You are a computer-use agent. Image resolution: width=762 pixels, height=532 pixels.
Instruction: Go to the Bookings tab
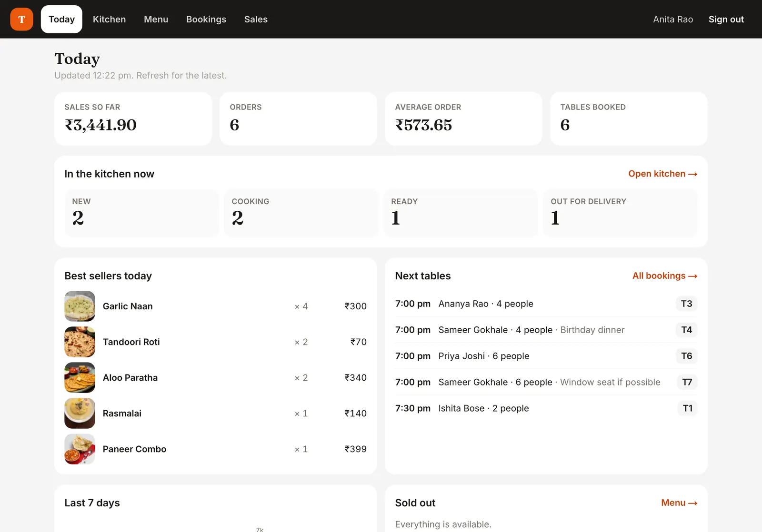pos(206,19)
